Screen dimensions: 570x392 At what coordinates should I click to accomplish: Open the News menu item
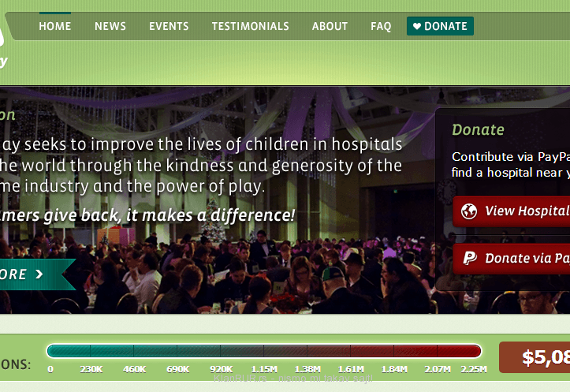pyautogui.click(x=110, y=26)
